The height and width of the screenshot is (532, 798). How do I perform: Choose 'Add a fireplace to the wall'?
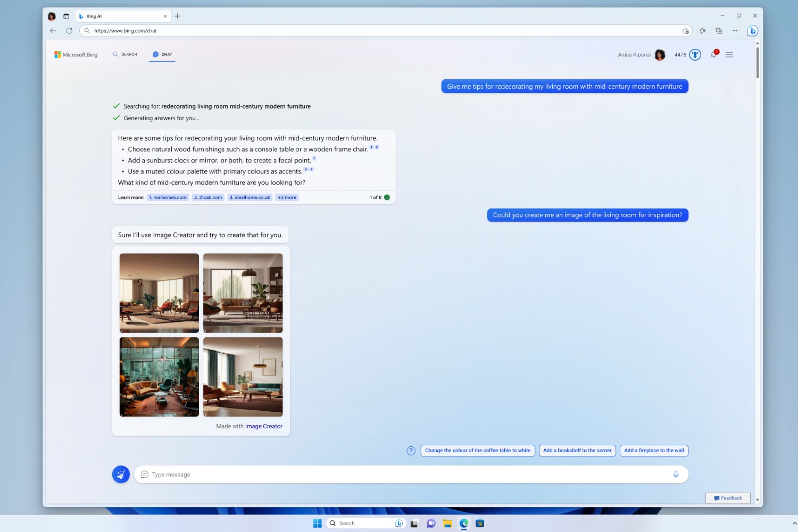coord(654,451)
